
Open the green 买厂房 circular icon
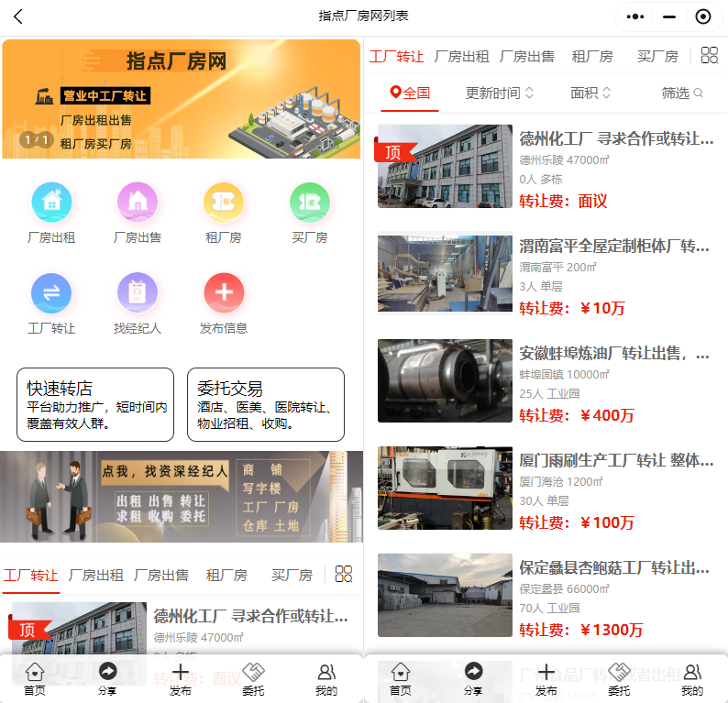point(310,203)
